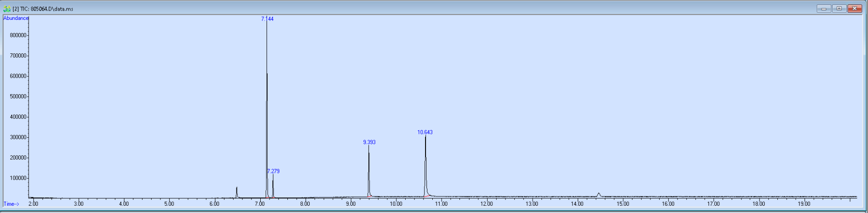868x213 pixels.
Task: Click the Time--> axis label
Action: coord(11,204)
